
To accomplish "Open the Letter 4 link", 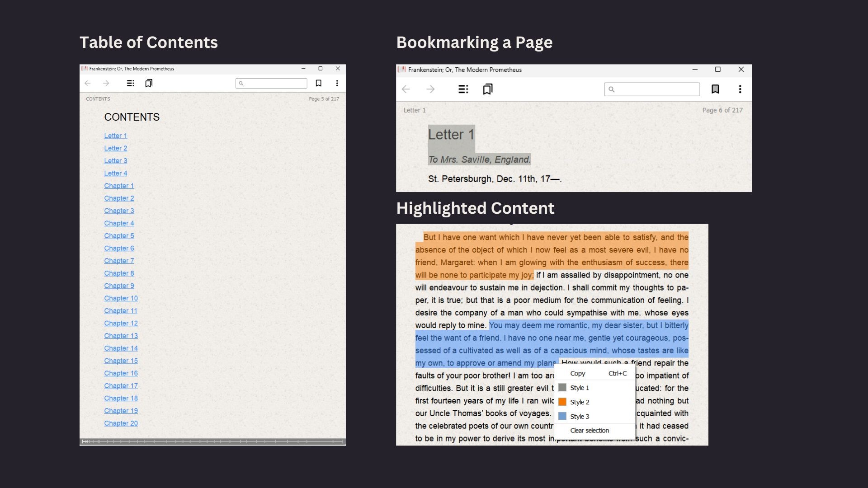I will pyautogui.click(x=116, y=173).
